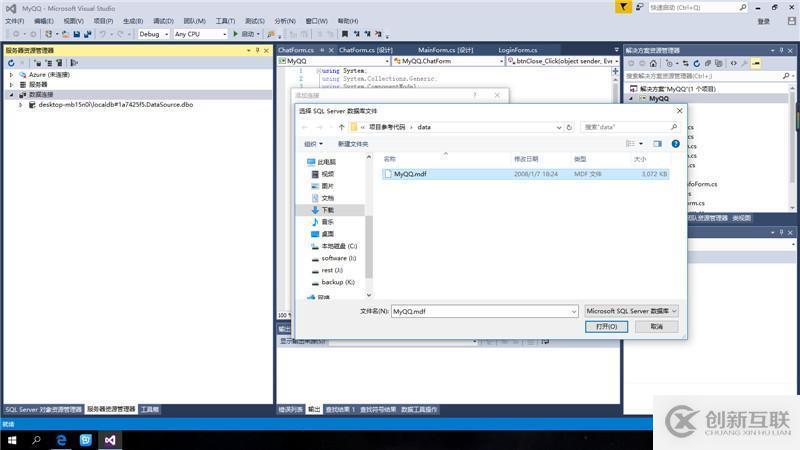Expand Azure node in Server Explorer

(11, 74)
